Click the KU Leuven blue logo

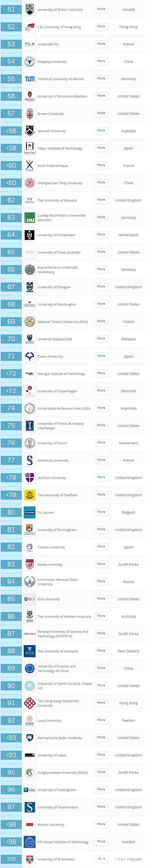tap(30, 512)
